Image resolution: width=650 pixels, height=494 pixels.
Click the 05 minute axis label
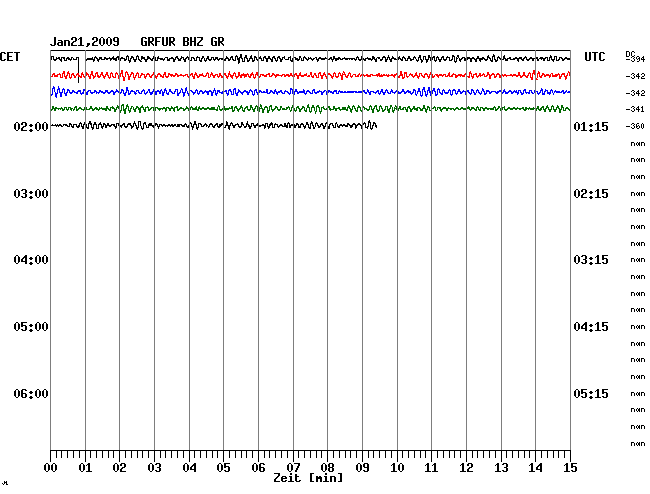coord(223,468)
